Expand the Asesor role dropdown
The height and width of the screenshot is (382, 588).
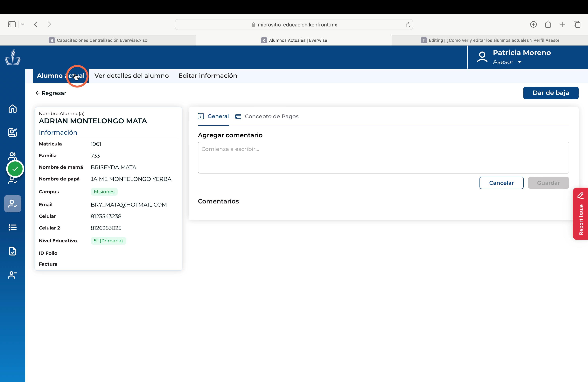(507, 62)
